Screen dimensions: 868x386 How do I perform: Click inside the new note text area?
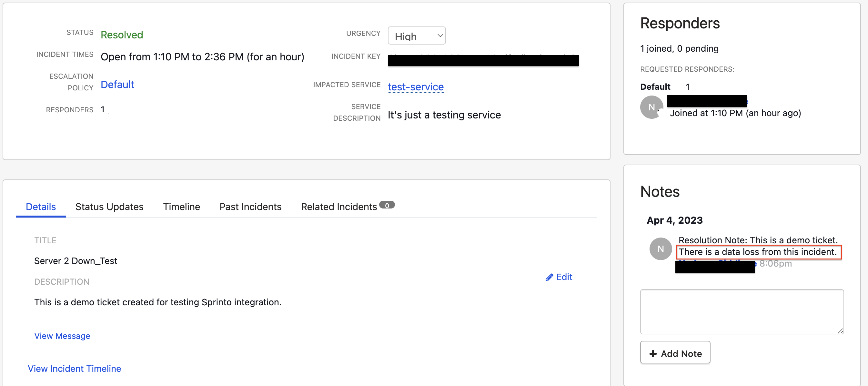click(x=742, y=311)
